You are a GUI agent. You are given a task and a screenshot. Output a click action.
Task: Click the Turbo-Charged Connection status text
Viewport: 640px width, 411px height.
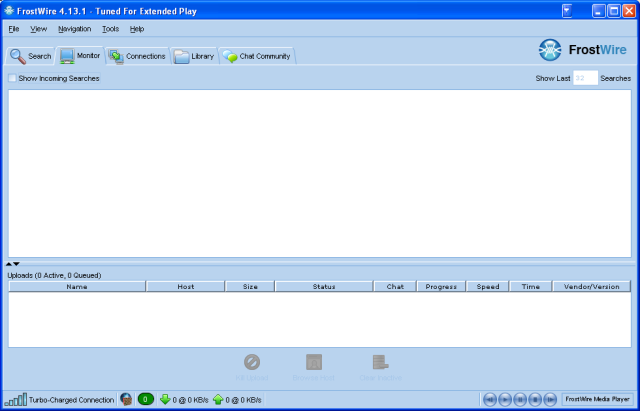click(71, 400)
